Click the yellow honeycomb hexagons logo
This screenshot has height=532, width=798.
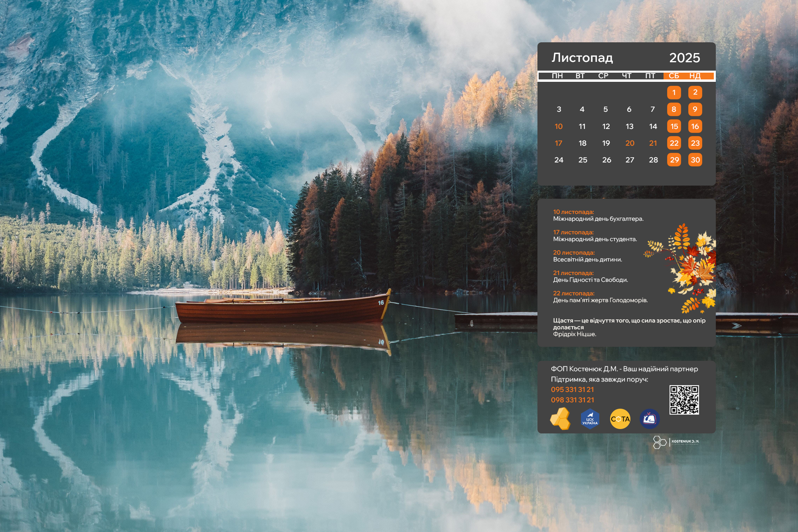point(560,419)
